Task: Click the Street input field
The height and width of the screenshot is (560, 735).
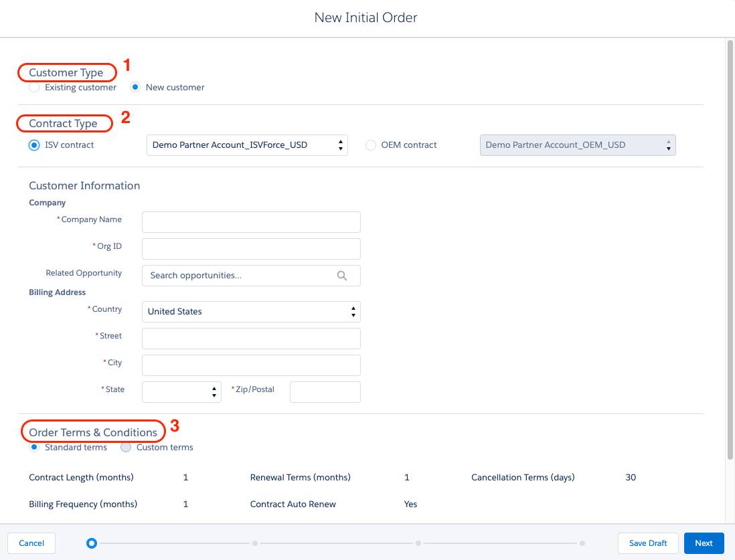Action: click(x=251, y=339)
